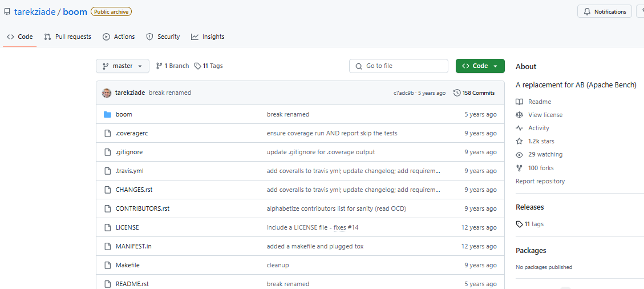Open commit 'ensure coverage run AND report skip the tests'
Image resolution: width=644 pixels, height=289 pixels.
tap(332, 133)
